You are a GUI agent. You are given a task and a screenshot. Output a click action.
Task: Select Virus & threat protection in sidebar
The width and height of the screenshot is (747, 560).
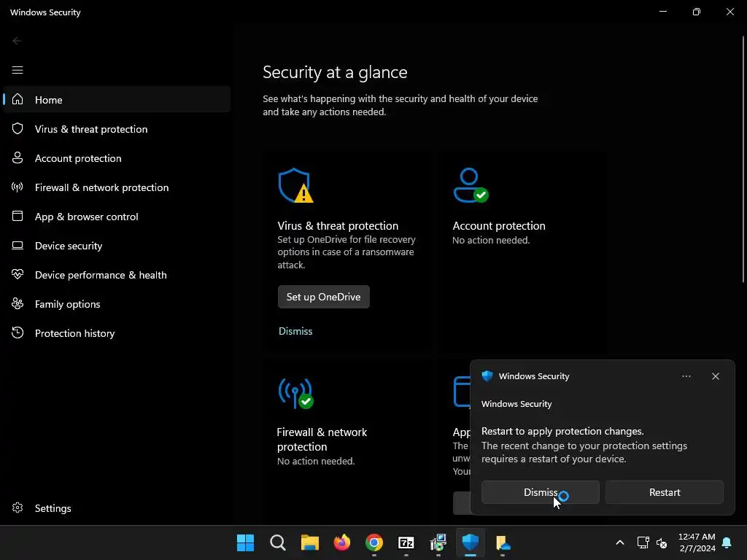click(117, 128)
